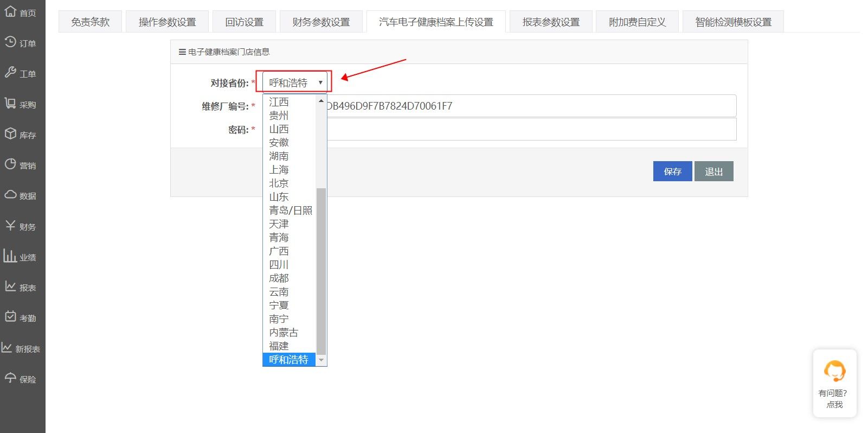Click the dropdown list scroll-up arrow

coord(321,101)
